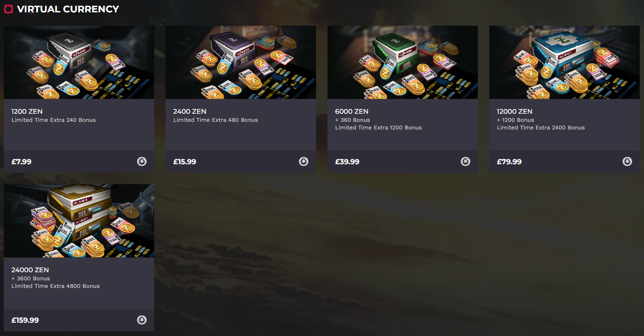Open the green 6000 ZEN chest image
644x336 pixels.
point(403,62)
